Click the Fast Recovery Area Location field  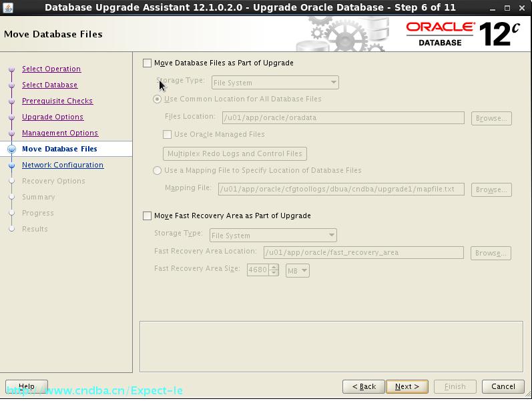tap(363, 252)
